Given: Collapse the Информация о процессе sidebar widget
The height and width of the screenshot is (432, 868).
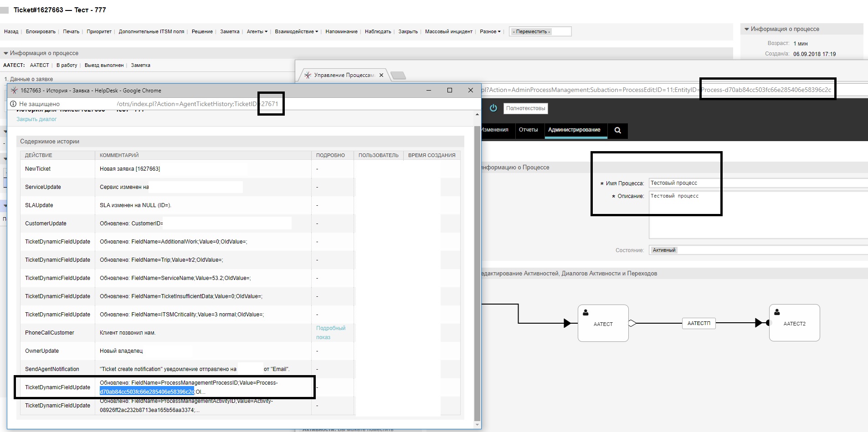Looking at the screenshot, I should [x=747, y=29].
